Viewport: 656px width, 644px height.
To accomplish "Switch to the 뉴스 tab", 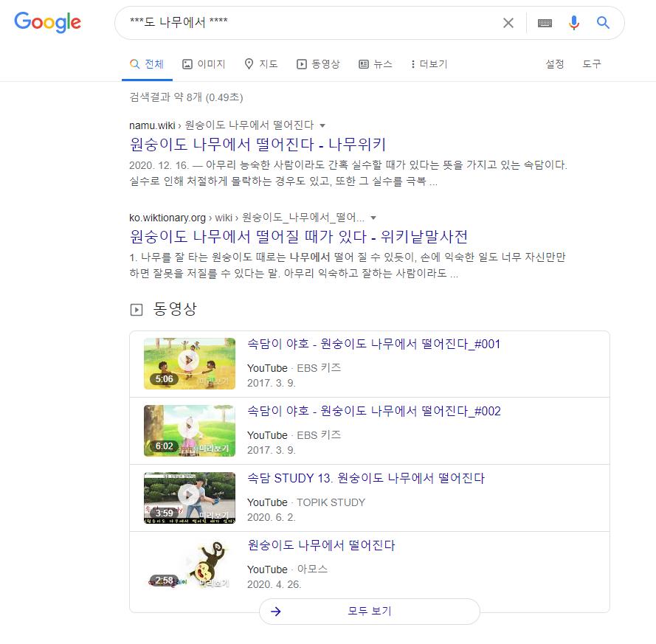I will pyautogui.click(x=376, y=64).
